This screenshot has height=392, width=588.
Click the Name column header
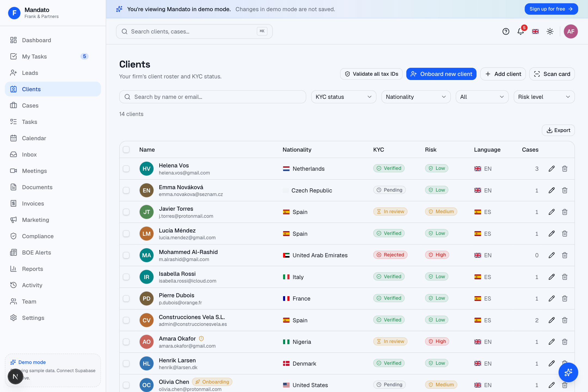(147, 149)
